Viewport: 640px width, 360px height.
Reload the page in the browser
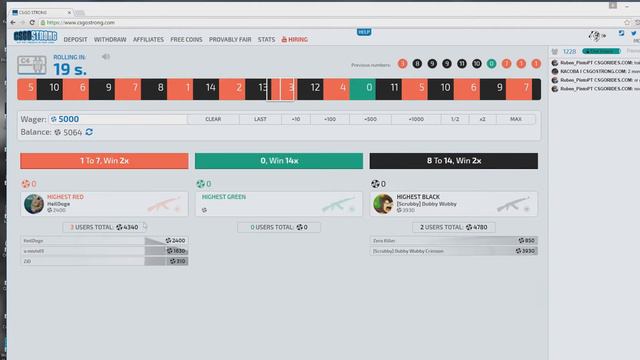point(32,22)
